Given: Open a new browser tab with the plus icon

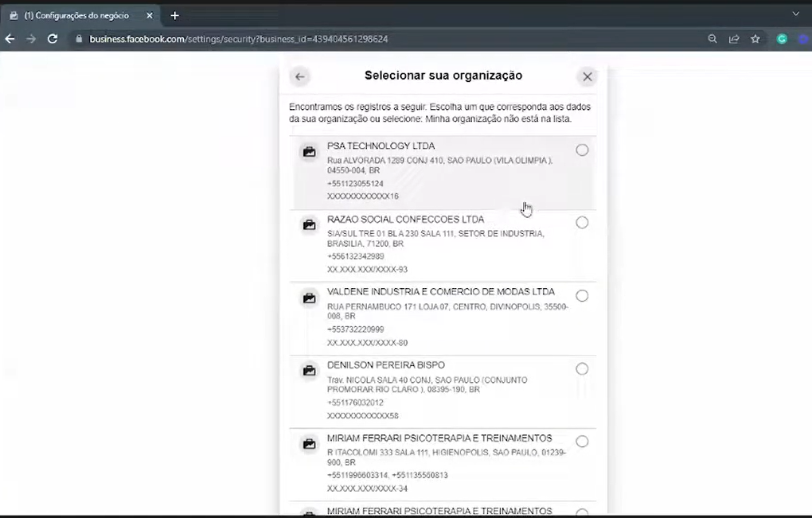Looking at the screenshot, I should [174, 16].
